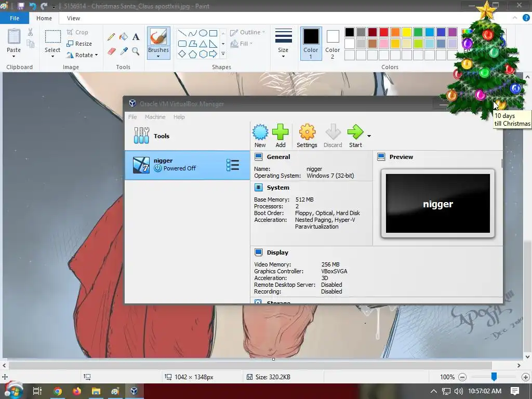Select the Pencil tool in Paint
This screenshot has height=399, width=532.
pos(111,37)
